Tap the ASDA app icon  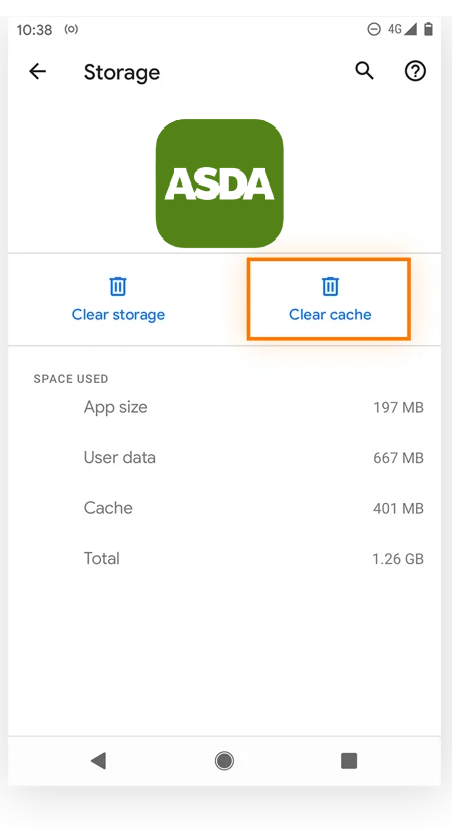point(220,183)
